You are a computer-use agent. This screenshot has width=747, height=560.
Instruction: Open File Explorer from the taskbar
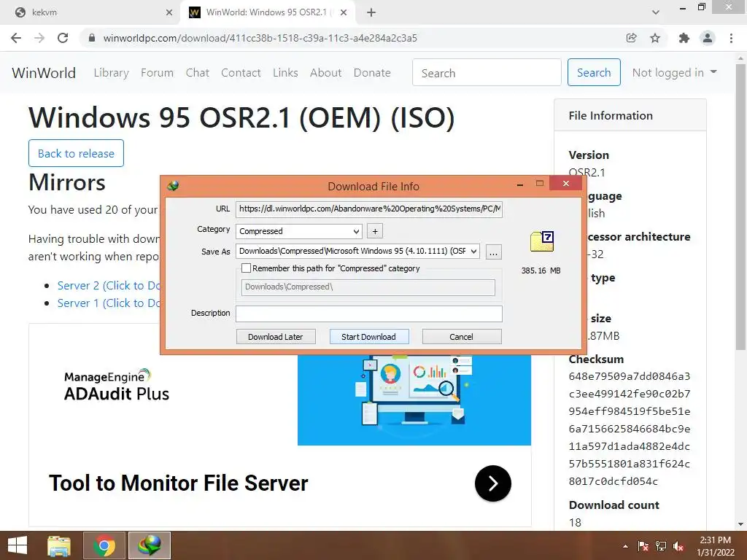pyautogui.click(x=59, y=545)
